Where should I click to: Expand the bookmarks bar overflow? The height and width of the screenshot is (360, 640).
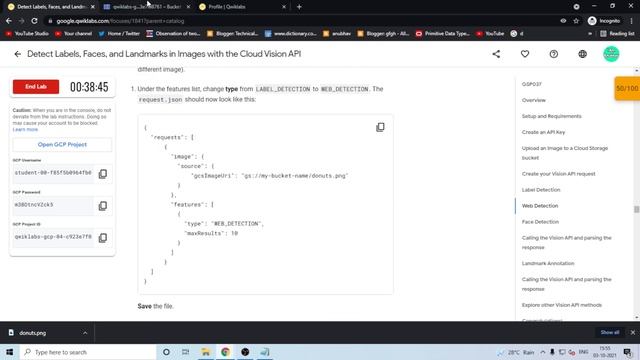589,34
